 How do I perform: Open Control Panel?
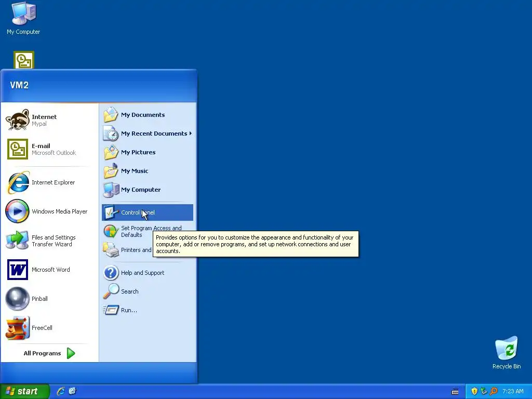[147, 212]
